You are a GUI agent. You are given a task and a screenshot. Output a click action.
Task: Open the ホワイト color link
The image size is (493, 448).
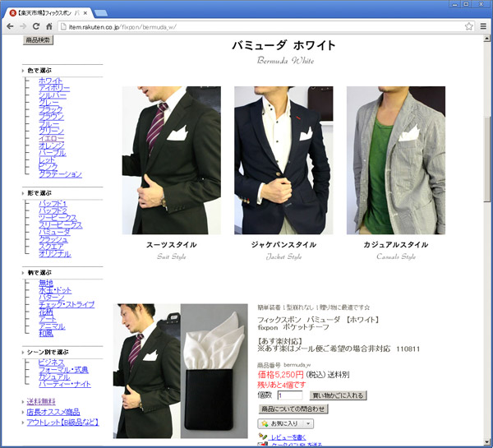tap(51, 81)
